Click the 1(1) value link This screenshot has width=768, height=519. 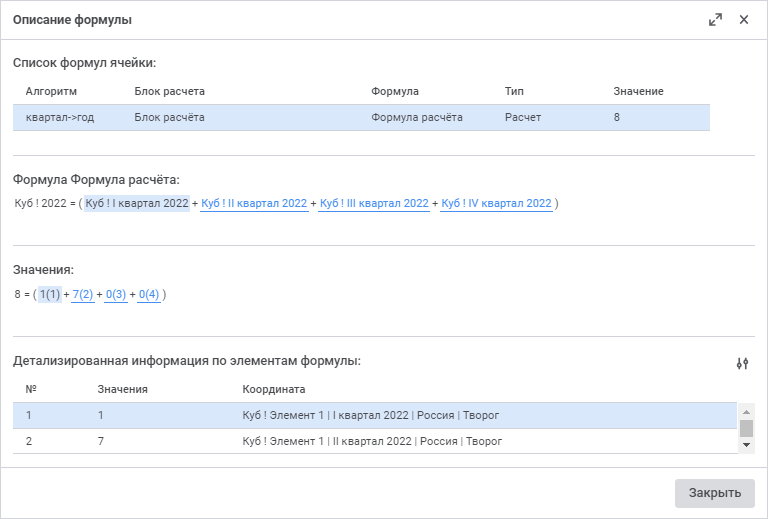50,295
